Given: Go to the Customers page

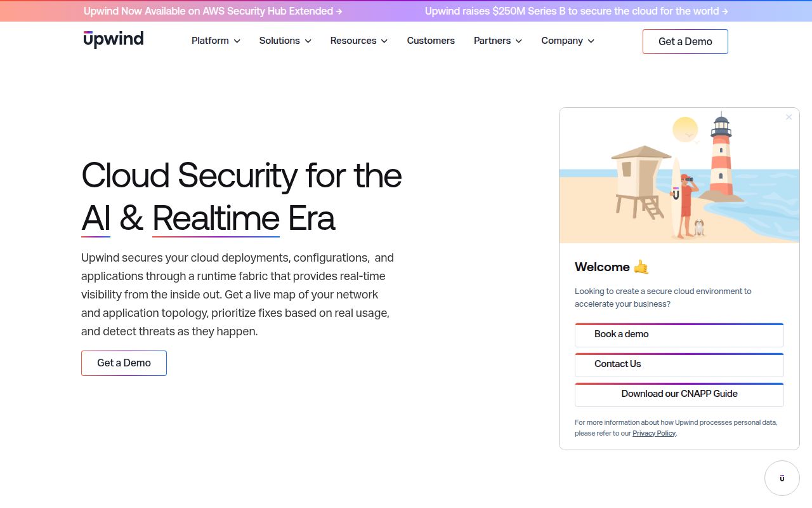Looking at the screenshot, I should click(x=431, y=41).
